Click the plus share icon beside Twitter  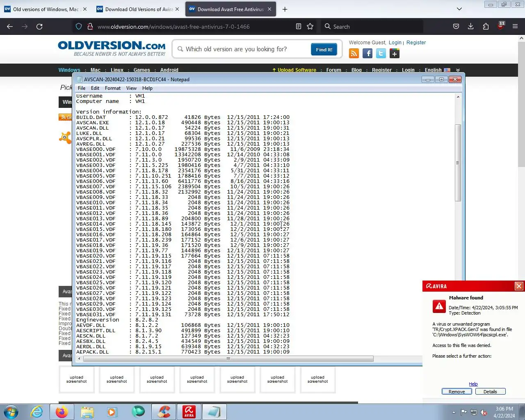(395, 53)
